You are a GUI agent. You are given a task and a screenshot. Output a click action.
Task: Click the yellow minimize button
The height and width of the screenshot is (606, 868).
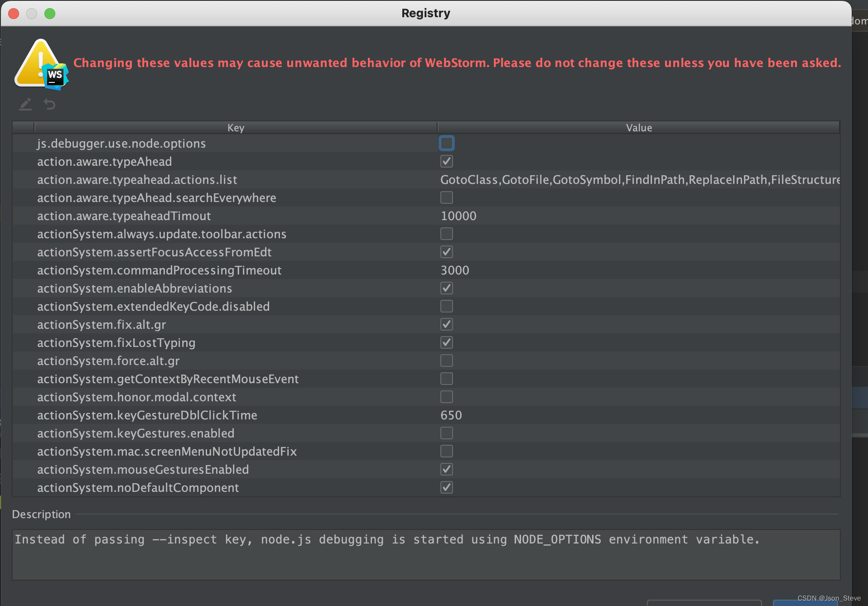32,13
